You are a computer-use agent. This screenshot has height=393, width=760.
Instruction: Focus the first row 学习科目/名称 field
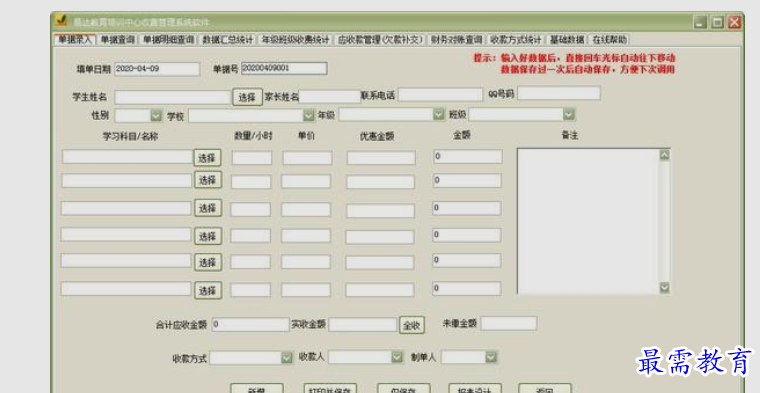[x=127, y=157]
